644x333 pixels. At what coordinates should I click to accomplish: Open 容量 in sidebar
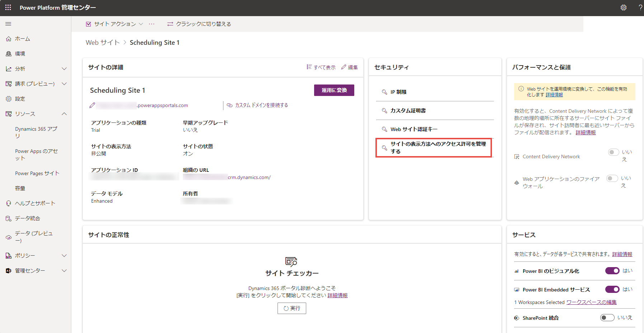[x=20, y=188]
